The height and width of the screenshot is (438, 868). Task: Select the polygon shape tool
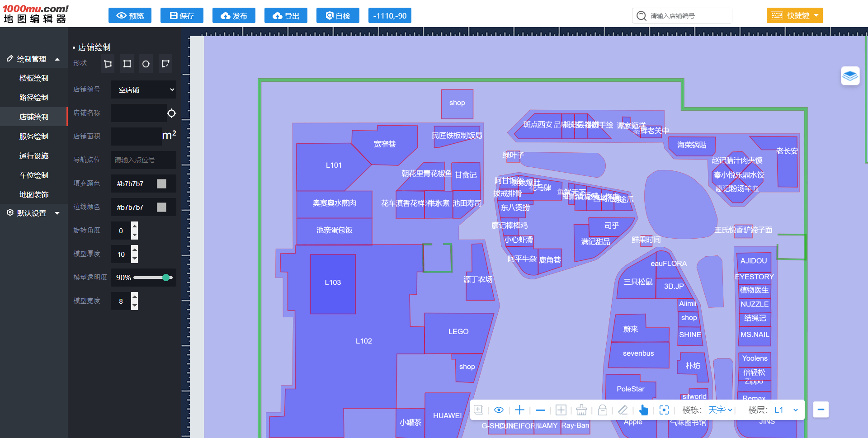pos(108,64)
